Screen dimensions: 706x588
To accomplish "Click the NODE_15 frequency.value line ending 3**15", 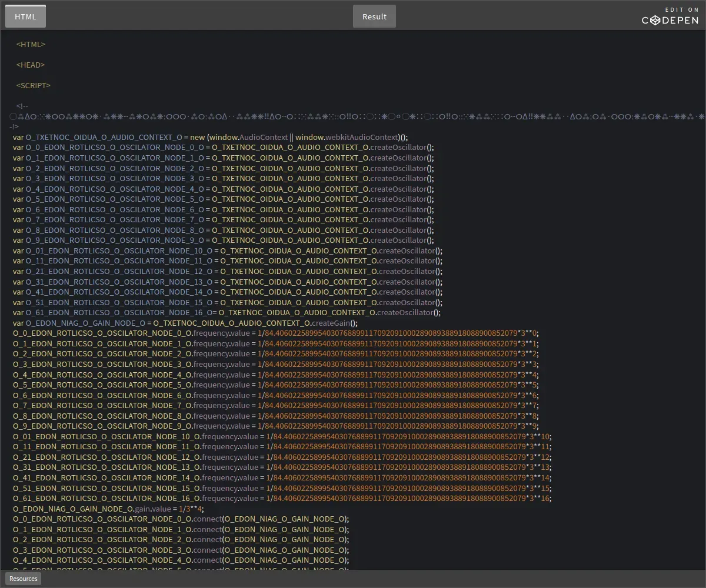I will [x=282, y=488].
